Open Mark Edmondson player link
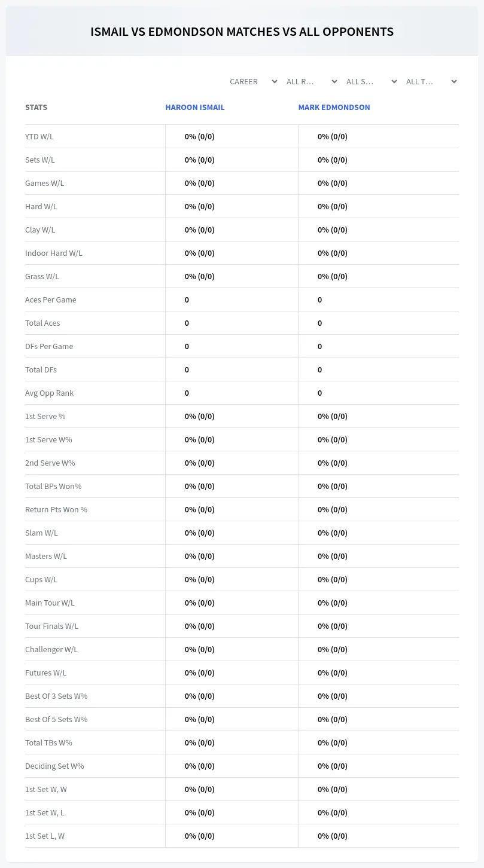 point(334,108)
